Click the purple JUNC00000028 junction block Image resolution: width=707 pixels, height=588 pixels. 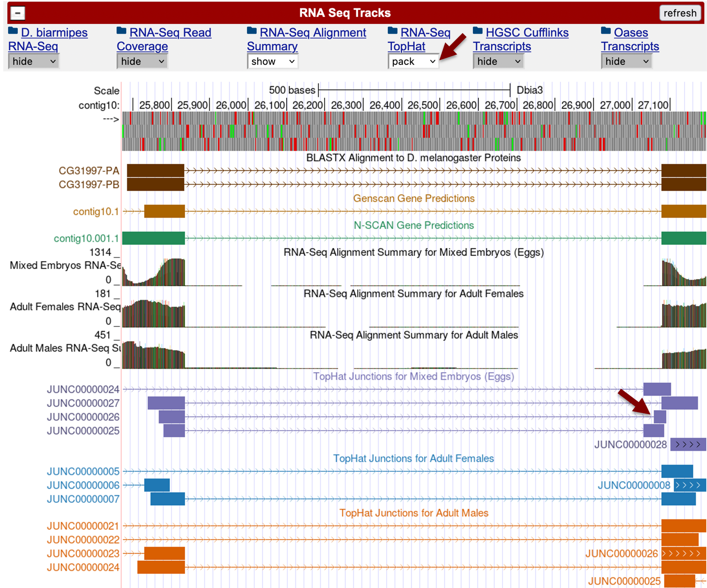688,444
